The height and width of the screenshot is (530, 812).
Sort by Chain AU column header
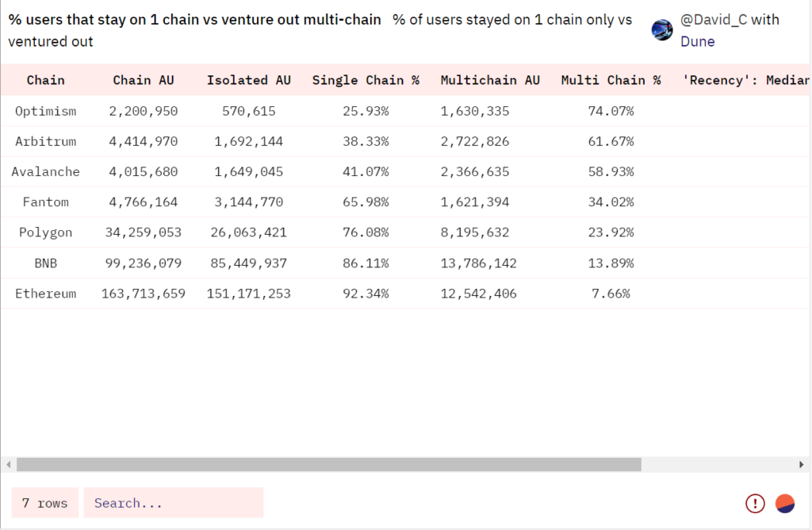(x=144, y=80)
